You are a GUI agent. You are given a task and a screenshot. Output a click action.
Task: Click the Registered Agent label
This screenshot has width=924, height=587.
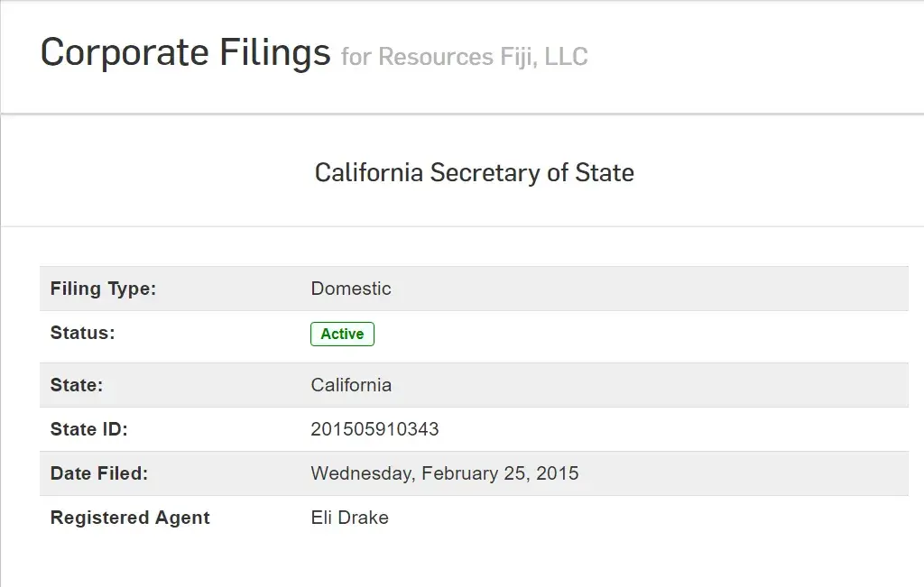(x=130, y=518)
